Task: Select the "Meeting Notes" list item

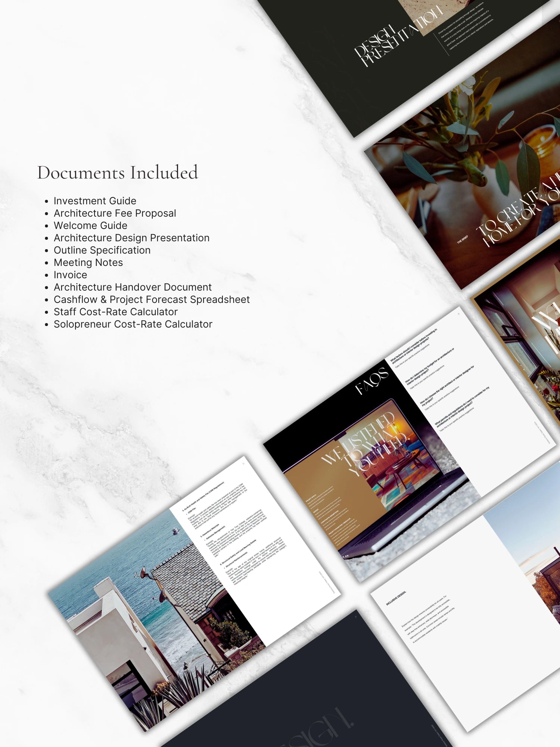Action: (88, 263)
